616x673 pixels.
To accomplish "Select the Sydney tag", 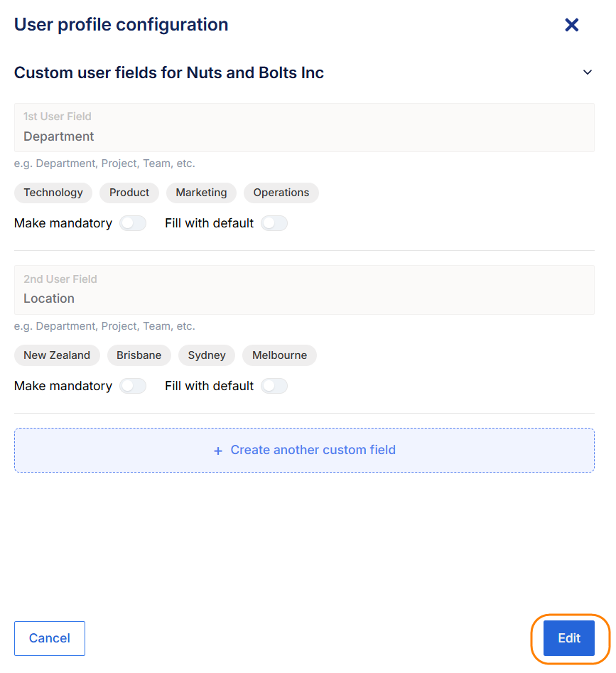I will click(x=207, y=355).
